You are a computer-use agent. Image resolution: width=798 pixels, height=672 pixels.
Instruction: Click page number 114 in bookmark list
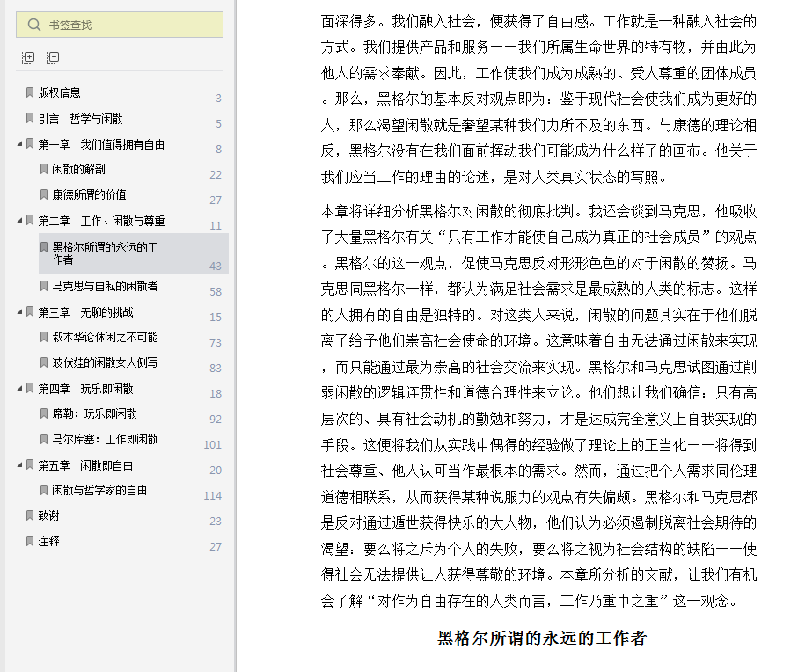pos(212,495)
